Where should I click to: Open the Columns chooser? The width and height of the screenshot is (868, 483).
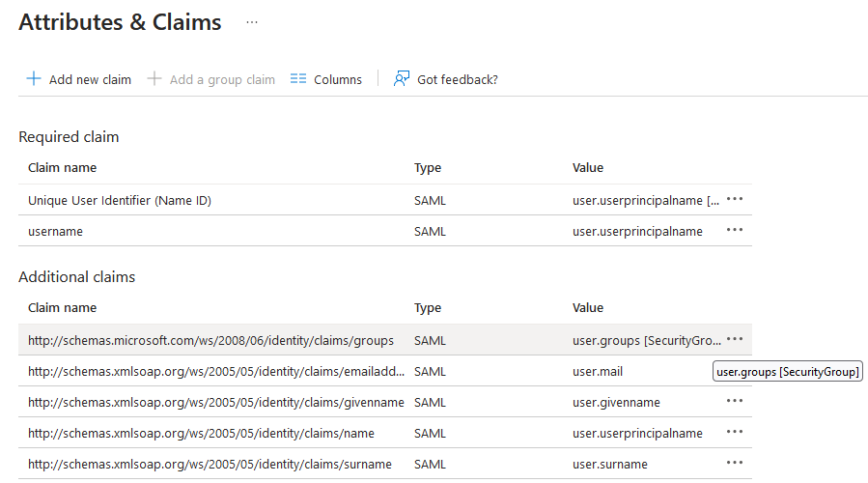(337, 79)
